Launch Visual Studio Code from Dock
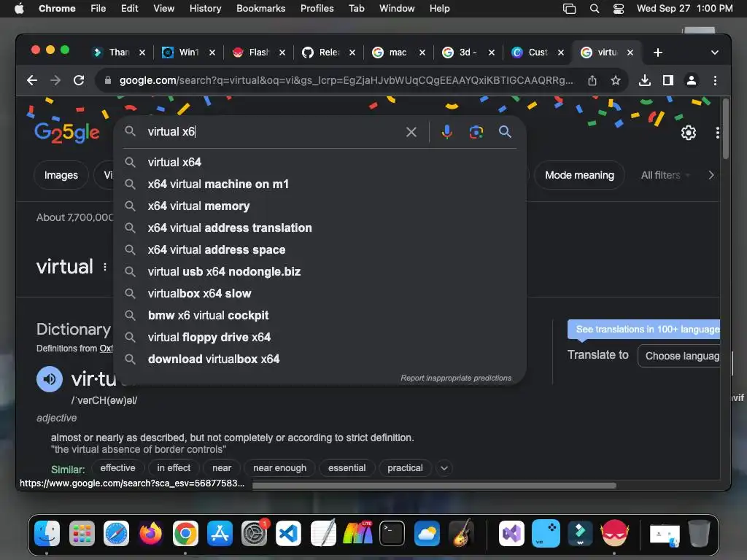The image size is (747, 560). click(x=289, y=533)
